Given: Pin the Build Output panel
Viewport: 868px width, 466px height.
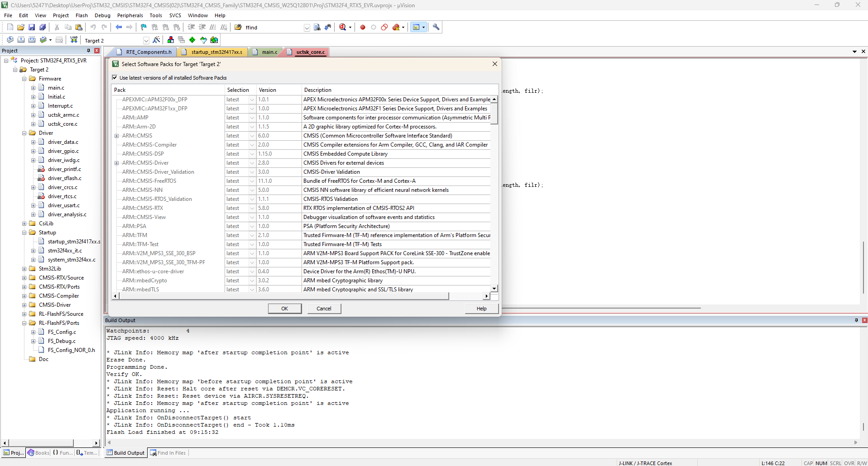Looking at the screenshot, I should 856,320.
